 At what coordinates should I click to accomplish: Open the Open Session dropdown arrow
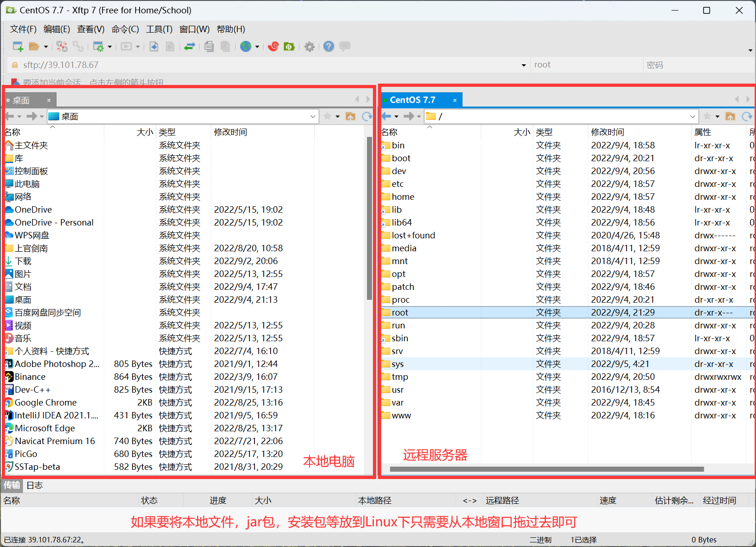click(x=45, y=47)
